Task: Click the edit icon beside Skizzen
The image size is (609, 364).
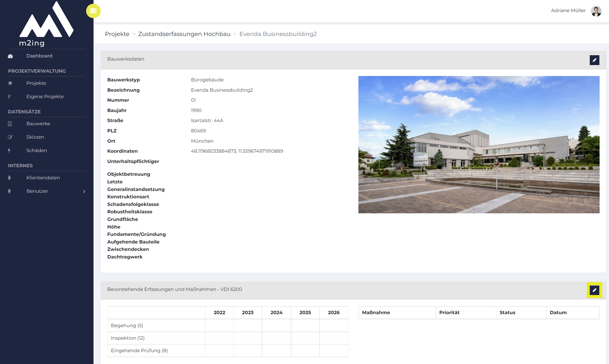Action: point(10,137)
